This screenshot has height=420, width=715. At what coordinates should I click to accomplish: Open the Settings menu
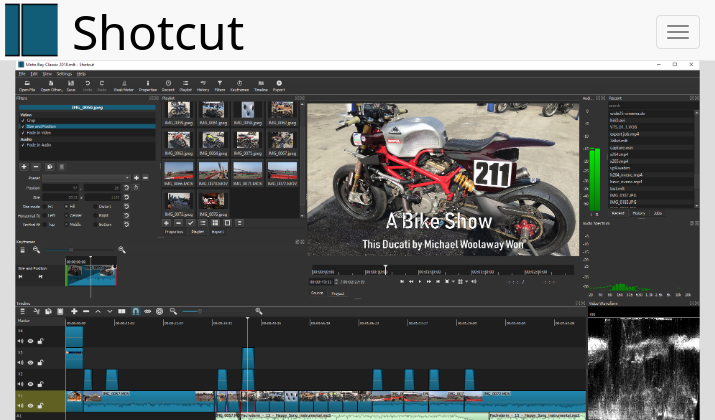64,73
